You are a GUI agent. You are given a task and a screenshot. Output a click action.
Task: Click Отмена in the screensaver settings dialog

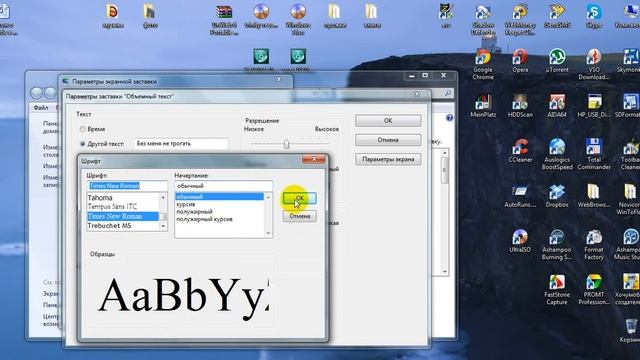(x=388, y=140)
